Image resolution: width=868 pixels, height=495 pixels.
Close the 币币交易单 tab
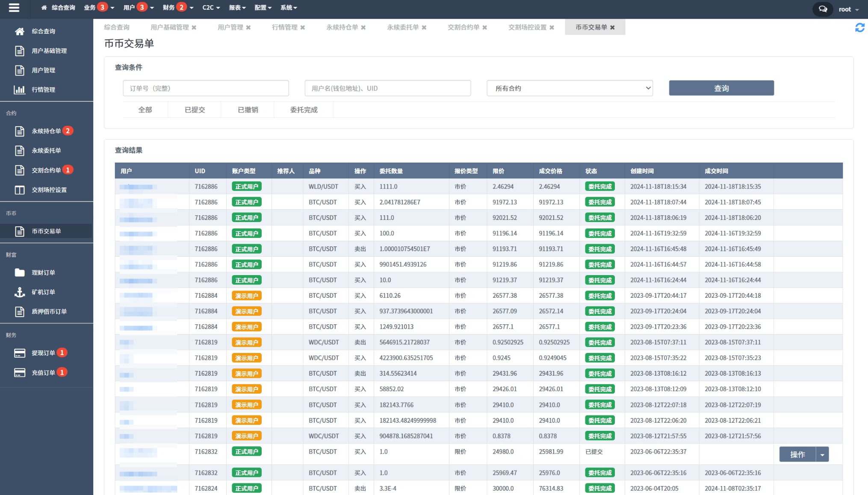[x=613, y=27]
